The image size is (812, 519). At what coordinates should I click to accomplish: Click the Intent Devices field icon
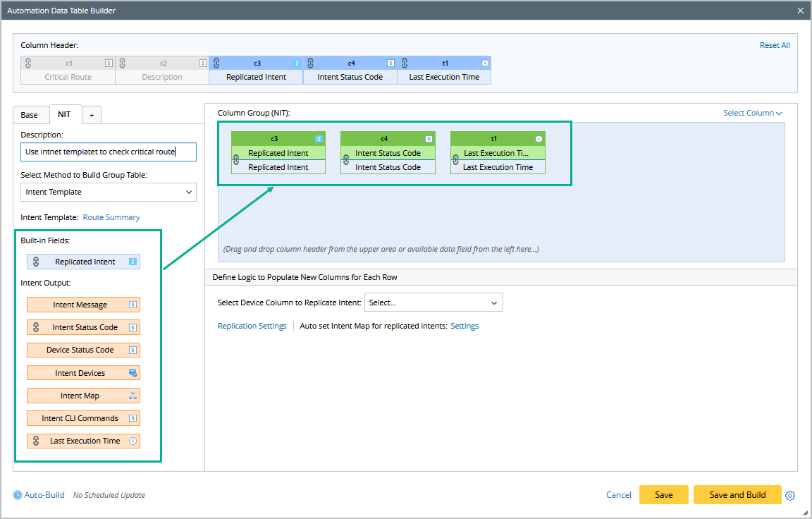click(x=133, y=373)
